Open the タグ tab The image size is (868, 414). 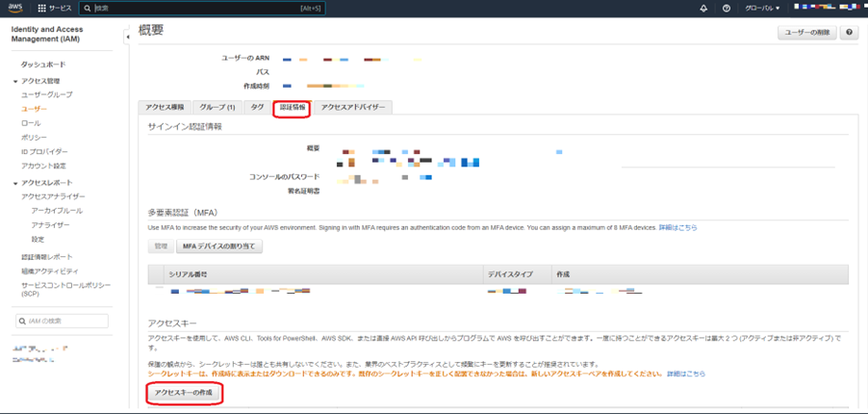pos(257,108)
